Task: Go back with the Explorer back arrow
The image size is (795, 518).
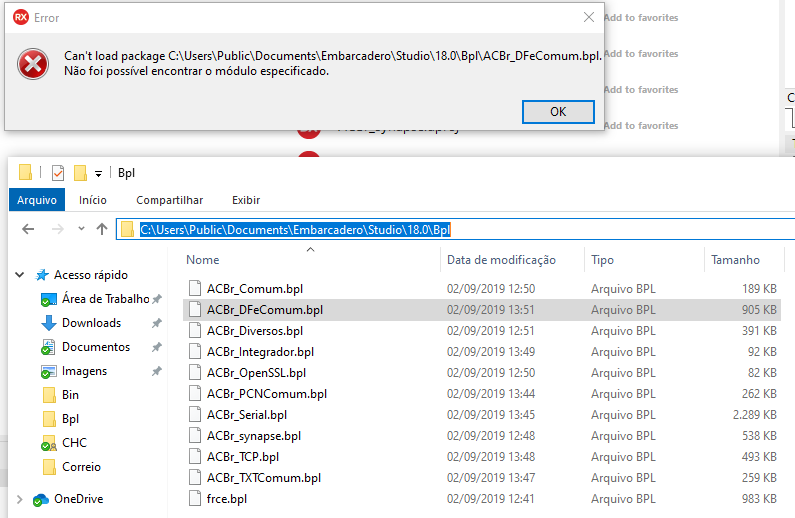Action: pos(28,229)
